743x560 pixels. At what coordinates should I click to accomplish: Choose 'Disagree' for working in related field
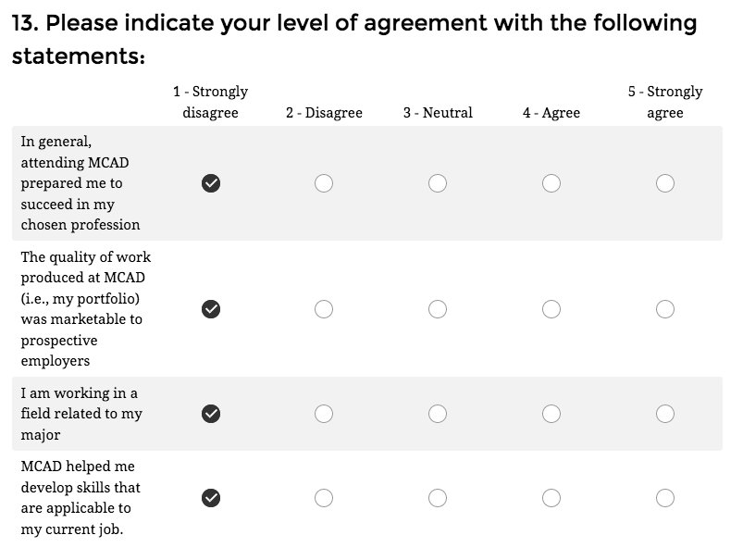point(324,414)
